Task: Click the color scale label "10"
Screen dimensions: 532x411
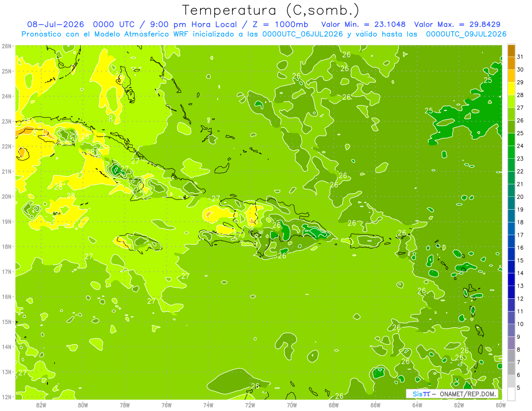Action: [x=520, y=324]
